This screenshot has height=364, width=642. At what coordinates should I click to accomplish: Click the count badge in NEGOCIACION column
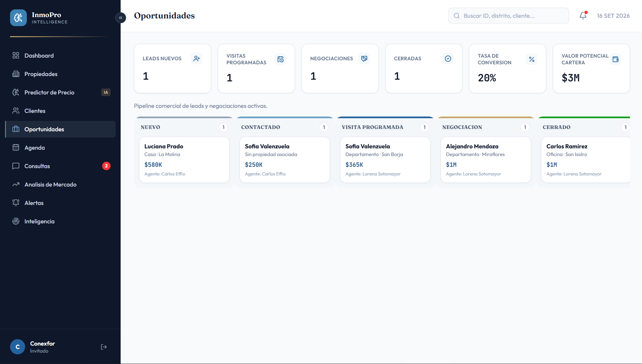click(525, 127)
